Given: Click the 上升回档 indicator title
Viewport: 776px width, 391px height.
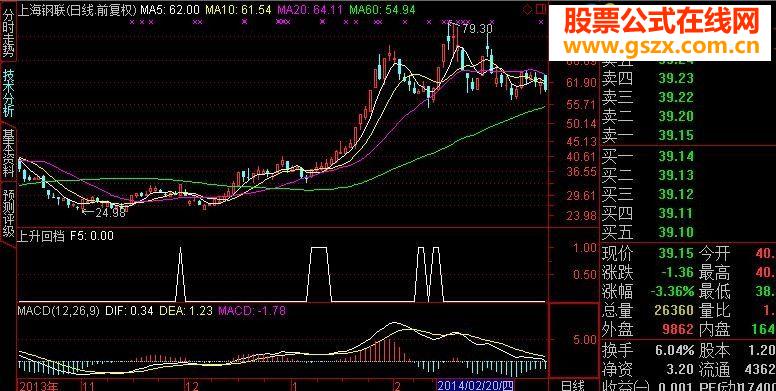Looking at the screenshot, I should pos(41,236).
